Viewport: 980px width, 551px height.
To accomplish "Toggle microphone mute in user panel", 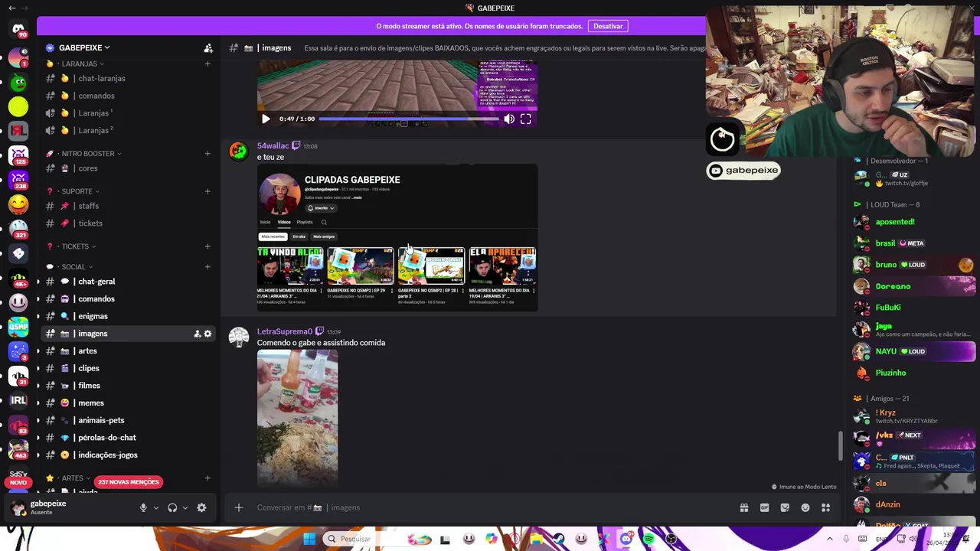I will [143, 507].
